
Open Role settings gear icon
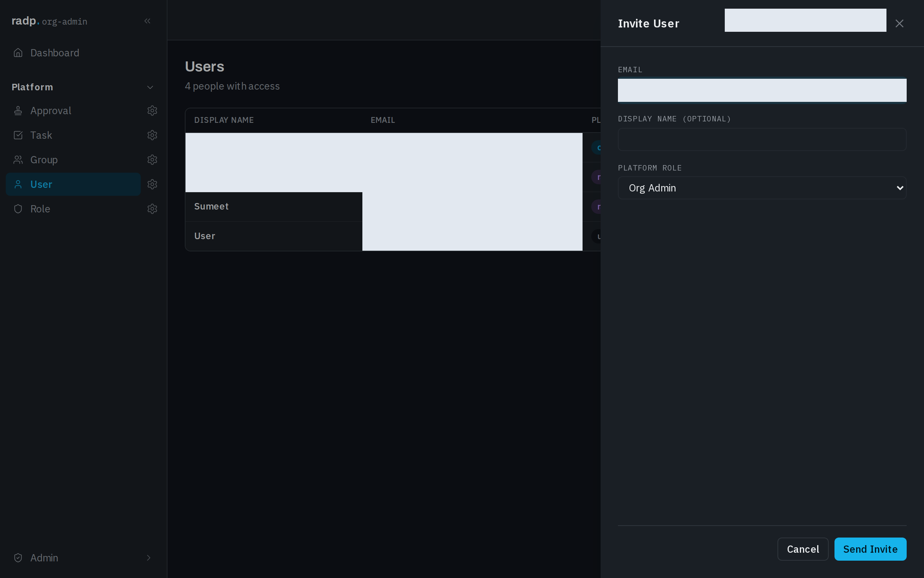[x=152, y=209]
